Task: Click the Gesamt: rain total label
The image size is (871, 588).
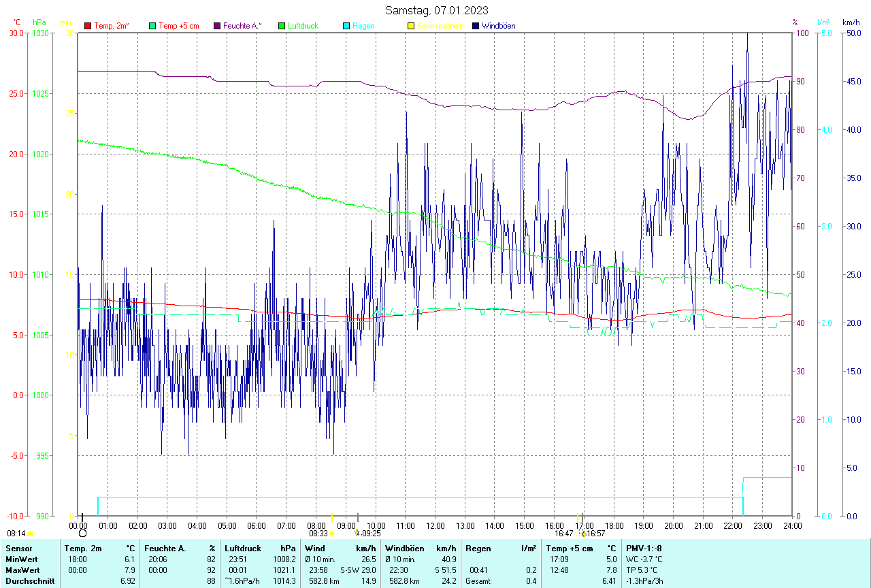Action: [479, 581]
